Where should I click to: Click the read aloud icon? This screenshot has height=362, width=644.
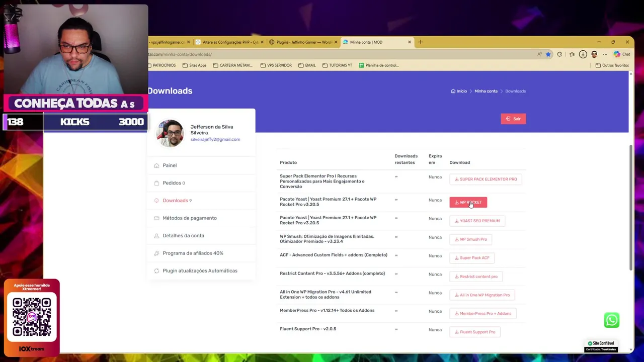pos(539,54)
